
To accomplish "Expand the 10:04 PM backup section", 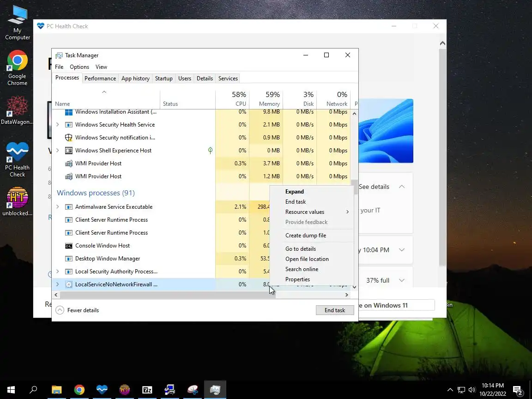I will click(x=402, y=250).
